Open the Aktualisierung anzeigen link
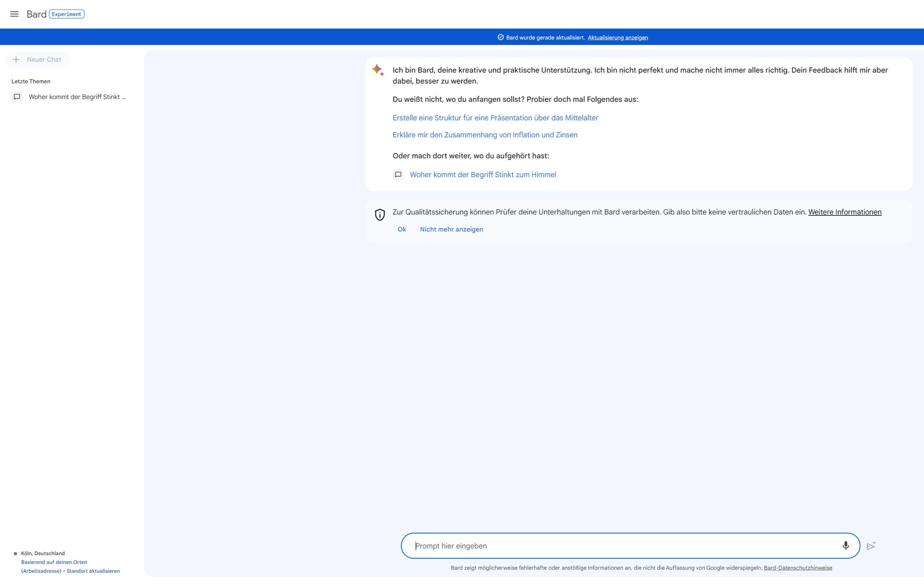924x584 pixels. [618, 38]
